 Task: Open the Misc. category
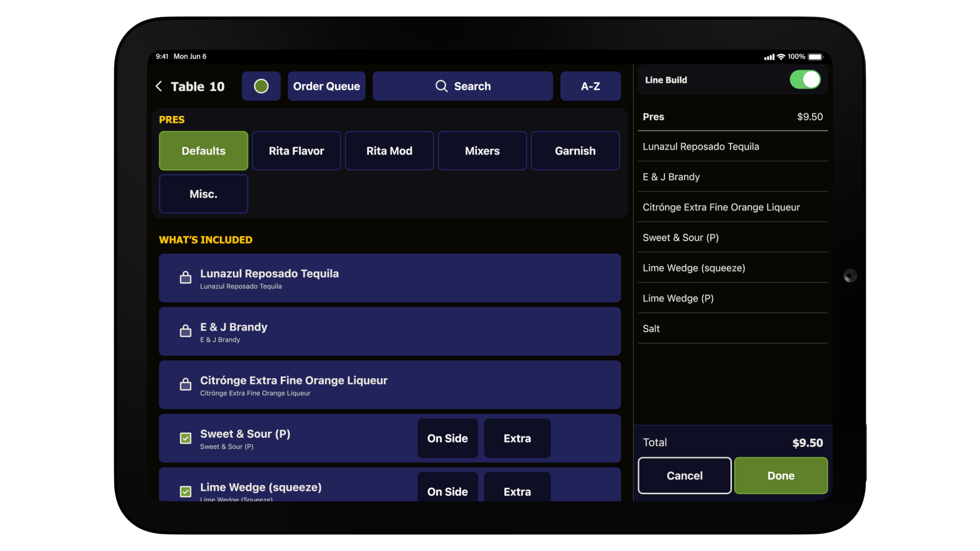pyautogui.click(x=204, y=194)
